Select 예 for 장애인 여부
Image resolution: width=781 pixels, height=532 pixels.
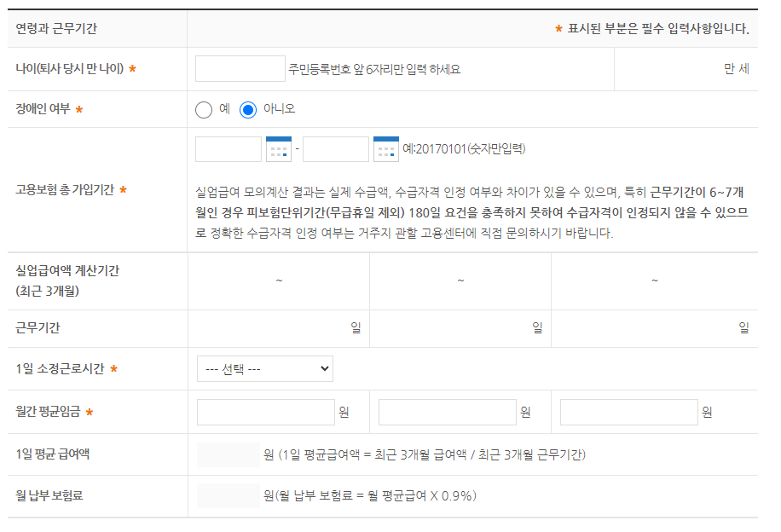coord(204,109)
